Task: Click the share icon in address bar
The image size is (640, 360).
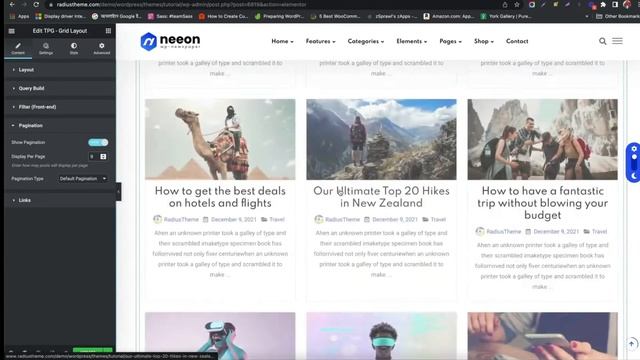Action: coord(505,4)
